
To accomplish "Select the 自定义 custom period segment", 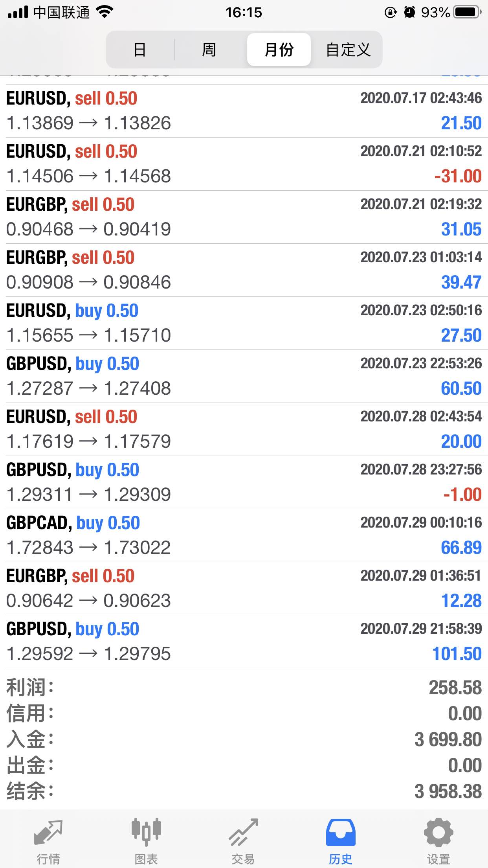I will point(348,50).
